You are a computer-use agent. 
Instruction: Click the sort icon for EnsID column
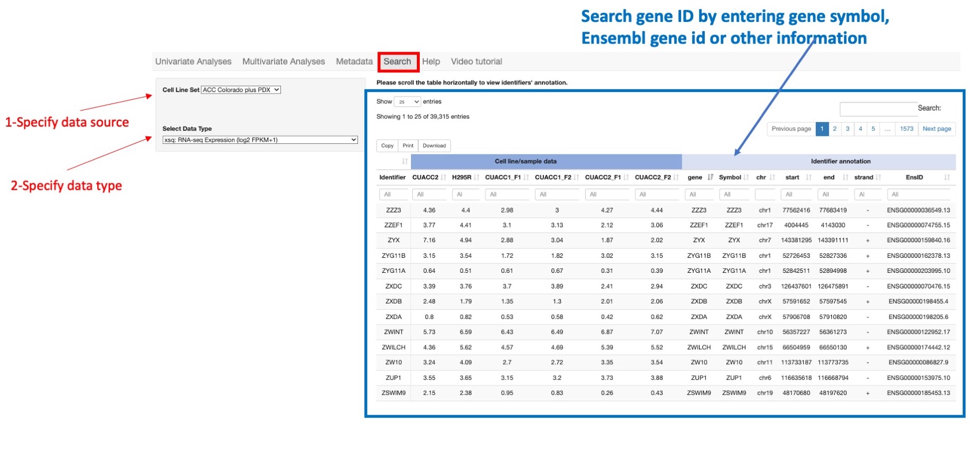tap(946, 177)
